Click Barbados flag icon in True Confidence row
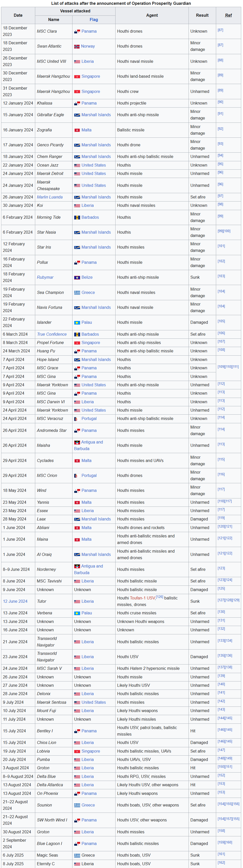243x868 pixels. point(77,334)
